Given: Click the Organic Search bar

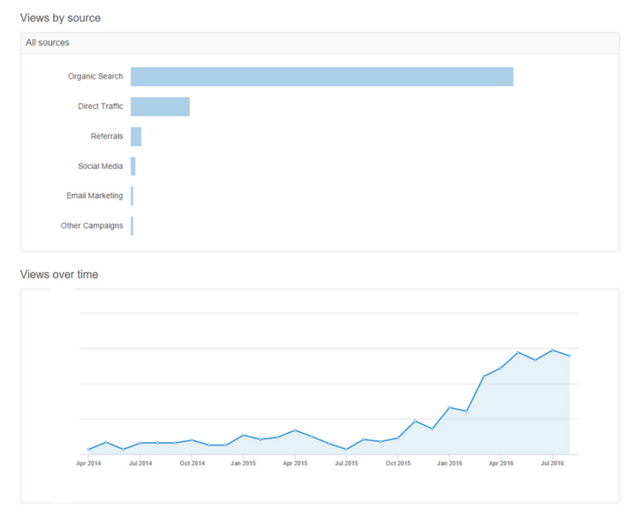Looking at the screenshot, I should [322, 77].
